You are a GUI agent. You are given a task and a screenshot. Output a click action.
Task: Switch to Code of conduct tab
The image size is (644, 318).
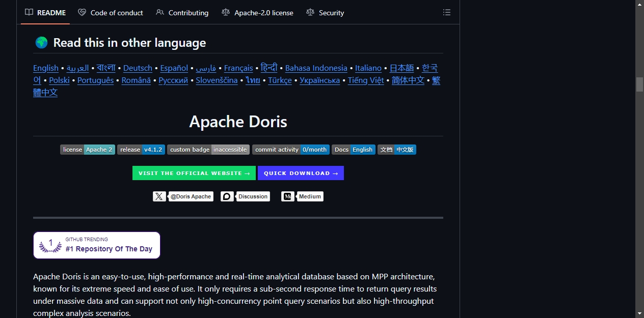click(x=111, y=13)
